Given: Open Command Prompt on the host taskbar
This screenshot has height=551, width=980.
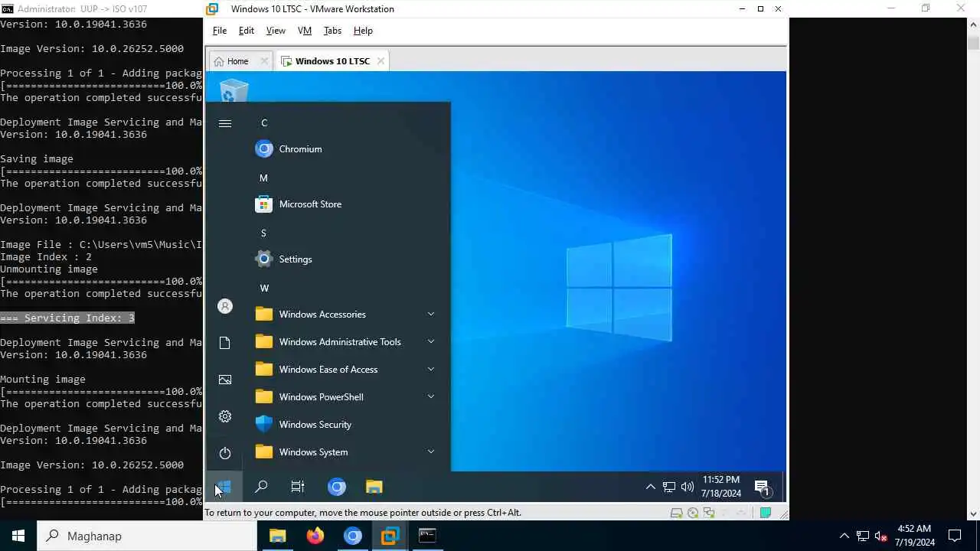Looking at the screenshot, I should click(x=427, y=536).
